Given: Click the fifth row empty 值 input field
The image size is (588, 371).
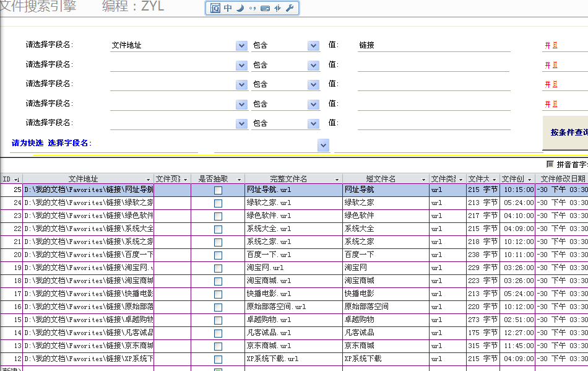Looking at the screenshot, I should pyautogui.click(x=434, y=123).
